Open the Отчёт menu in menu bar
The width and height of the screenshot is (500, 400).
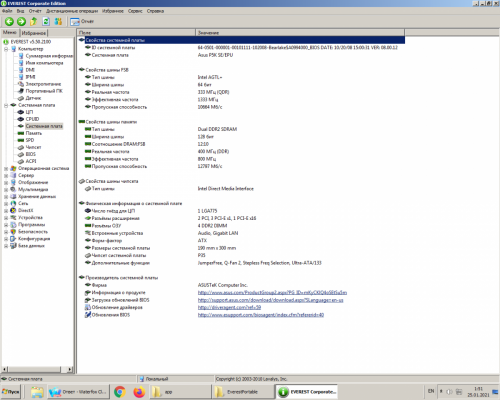pyautogui.click(x=35, y=11)
